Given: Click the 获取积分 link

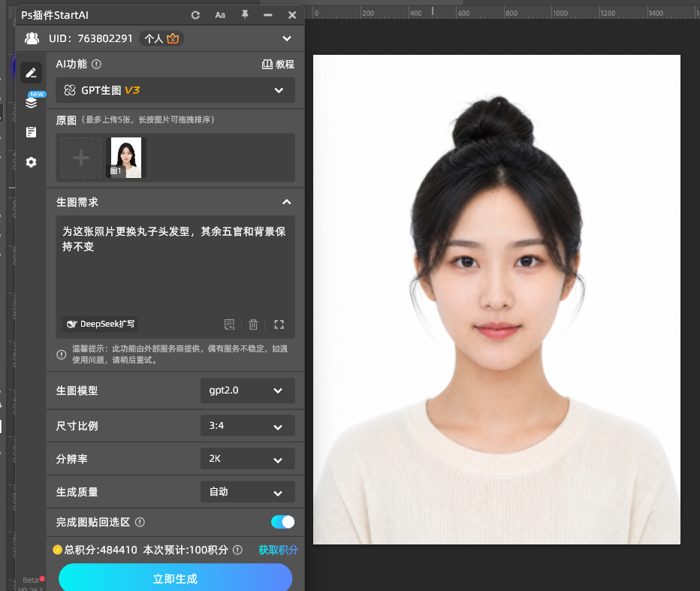Looking at the screenshot, I should [278, 550].
